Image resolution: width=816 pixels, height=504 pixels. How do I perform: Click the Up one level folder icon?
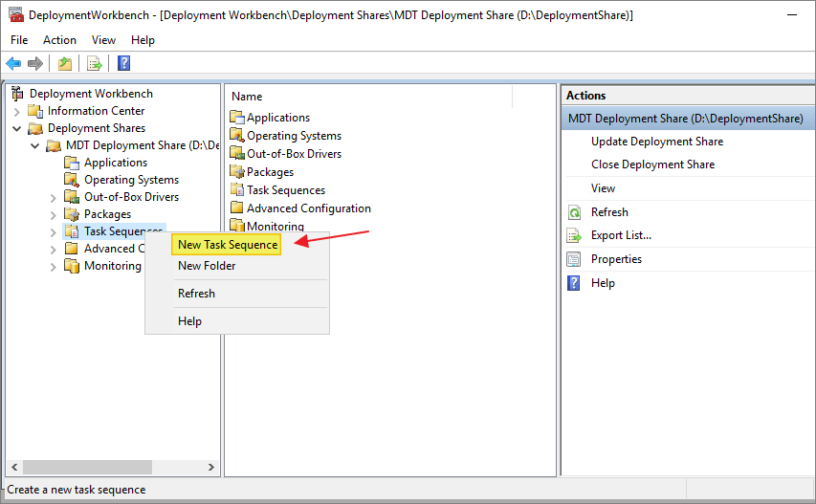[65, 63]
